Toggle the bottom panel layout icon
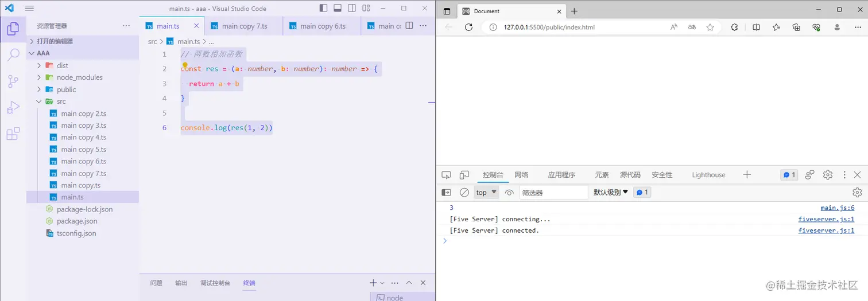The width and height of the screenshot is (868, 301). pos(338,8)
